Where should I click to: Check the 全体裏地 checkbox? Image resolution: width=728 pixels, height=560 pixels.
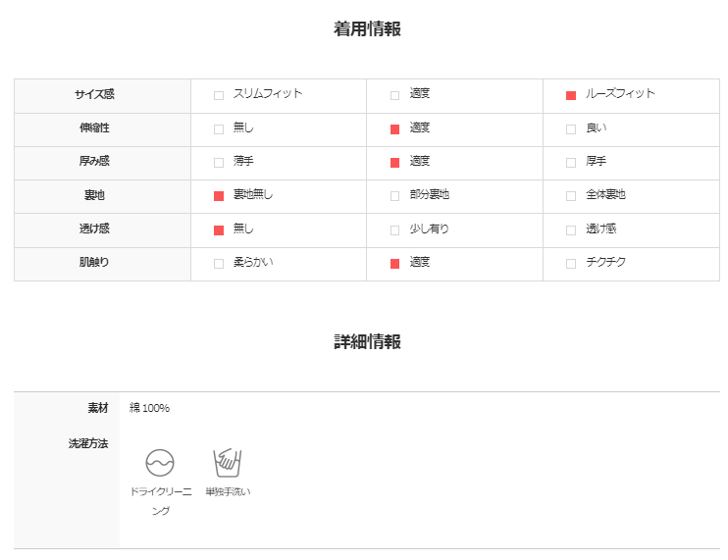click(x=571, y=196)
